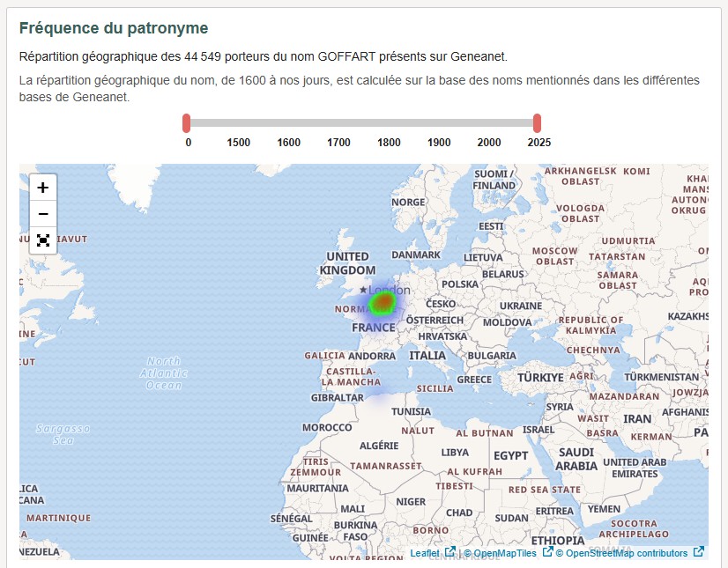Open the Leaflet attribution link
The width and height of the screenshot is (728, 568).
(x=426, y=553)
